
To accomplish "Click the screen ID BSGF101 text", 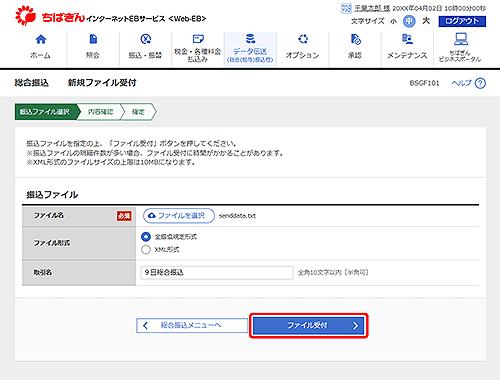I will [x=424, y=83].
